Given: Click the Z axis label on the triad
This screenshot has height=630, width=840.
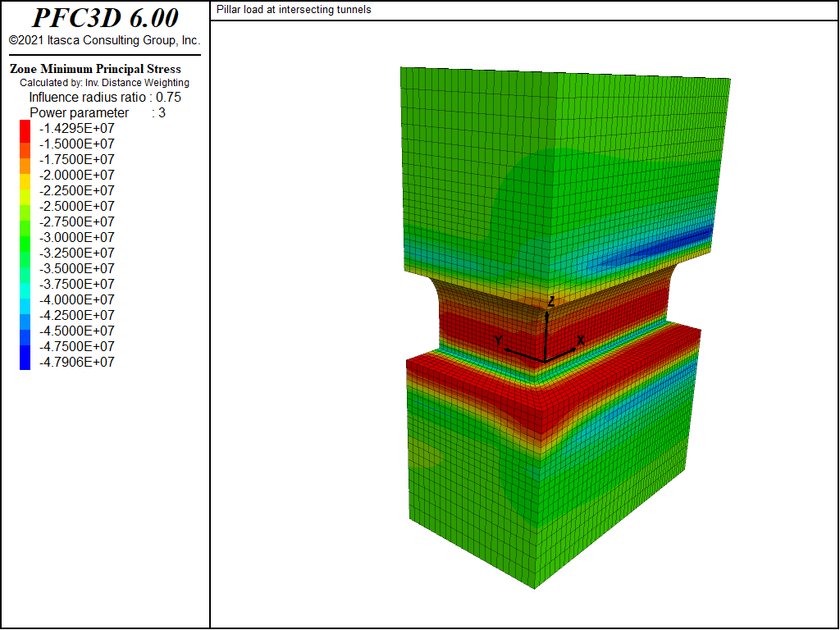Looking at the screenshot, I should (x=550, y=302).
